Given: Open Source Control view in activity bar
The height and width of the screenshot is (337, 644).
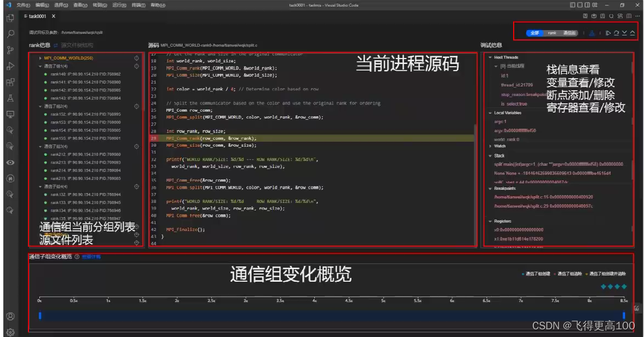Looking at the screenshot, I should 10,50.
